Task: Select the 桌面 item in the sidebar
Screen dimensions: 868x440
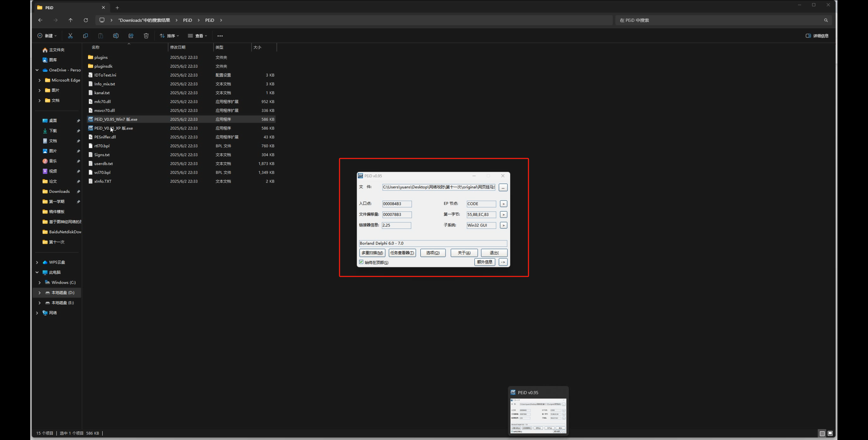Action: click(x=53, y=121)
